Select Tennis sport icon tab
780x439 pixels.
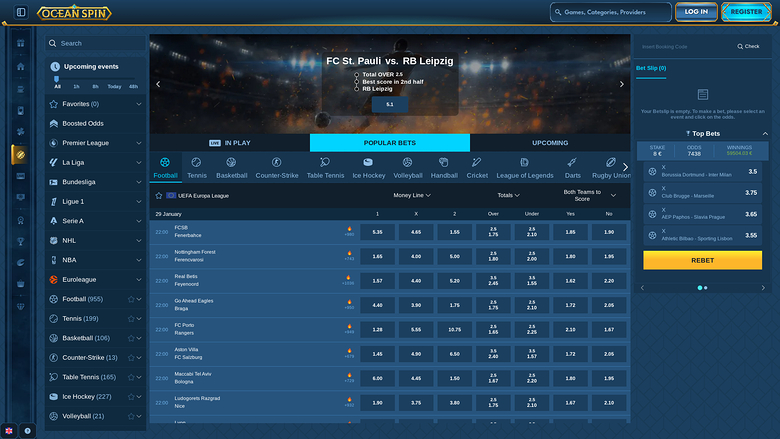tap(196, 168)
